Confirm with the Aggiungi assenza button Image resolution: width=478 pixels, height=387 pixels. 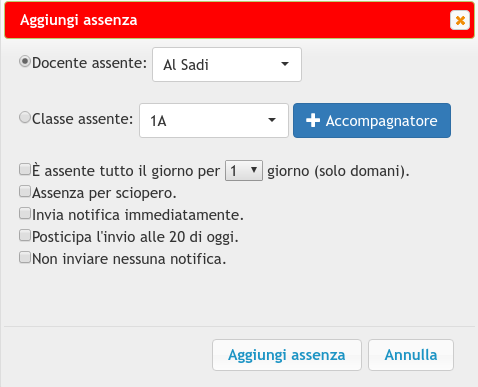[287, 355]
